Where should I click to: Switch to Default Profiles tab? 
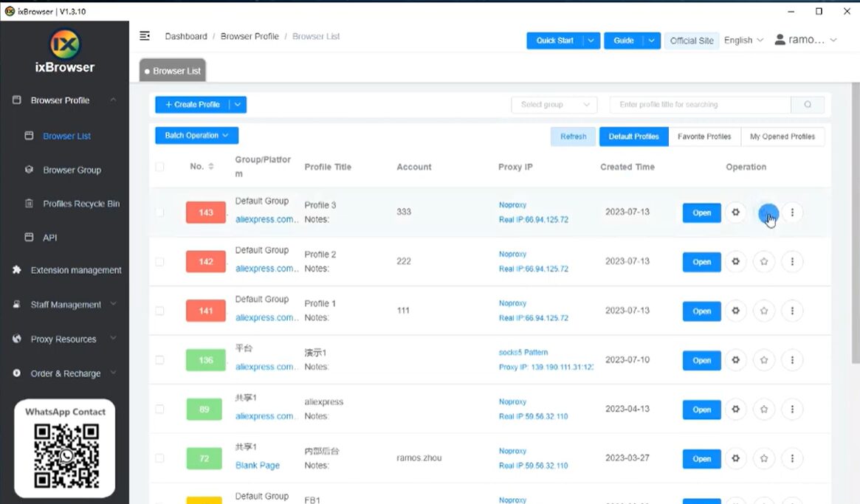[x=633, y=137]
